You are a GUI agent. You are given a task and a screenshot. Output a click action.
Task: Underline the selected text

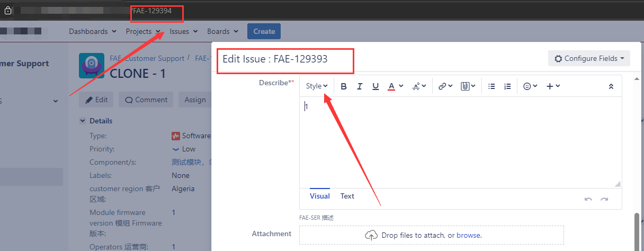pyautogui.click(x=375, y=86)
